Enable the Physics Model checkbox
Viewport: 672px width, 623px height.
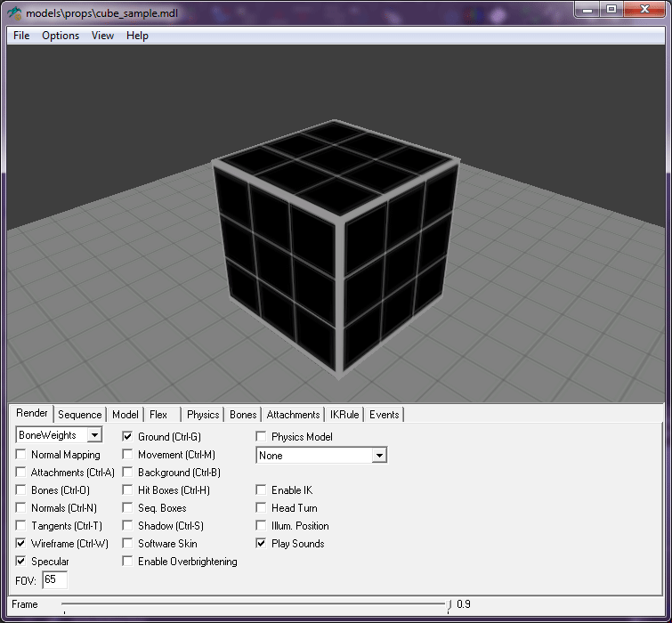pos(261,437)
